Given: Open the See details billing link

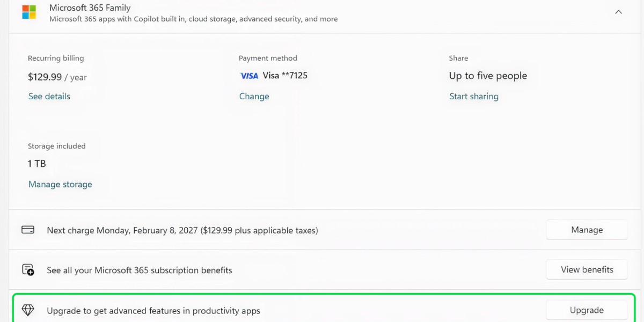Looking at the screenshot, I should tap(49, 97).
